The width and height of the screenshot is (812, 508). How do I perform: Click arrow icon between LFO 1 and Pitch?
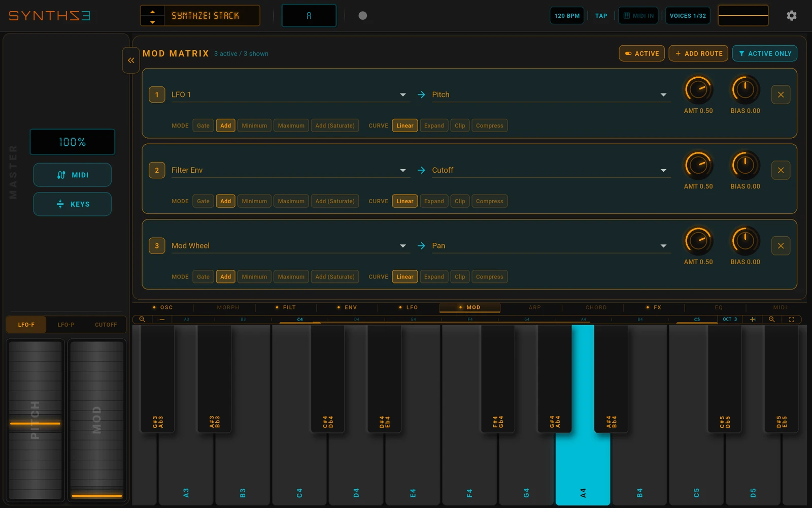[x=421, y=94]
